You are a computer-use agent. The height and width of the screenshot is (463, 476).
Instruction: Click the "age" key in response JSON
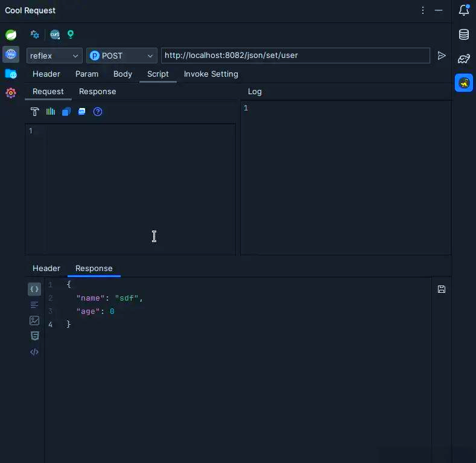click(88, 311)
